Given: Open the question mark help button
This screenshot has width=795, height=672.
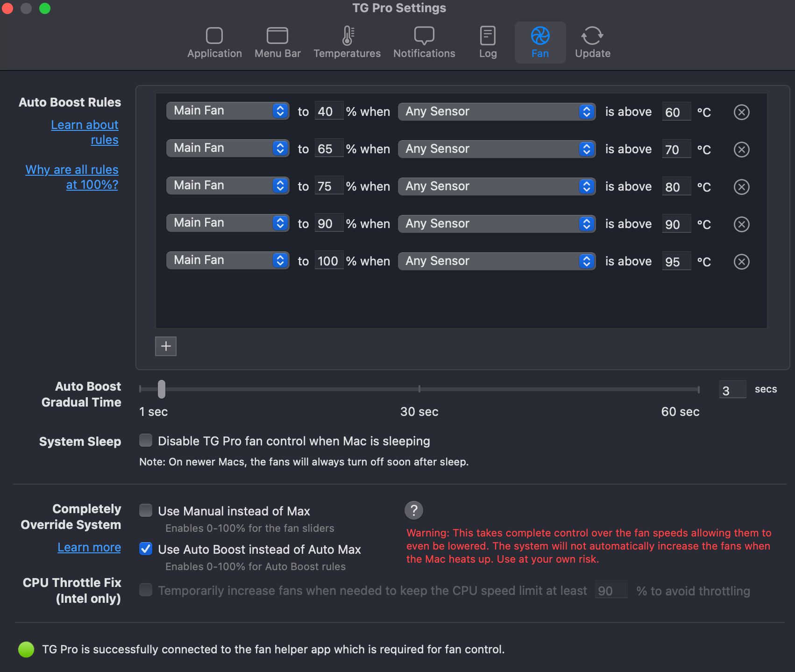Looking at the screenshot, I should pos(414,510).
